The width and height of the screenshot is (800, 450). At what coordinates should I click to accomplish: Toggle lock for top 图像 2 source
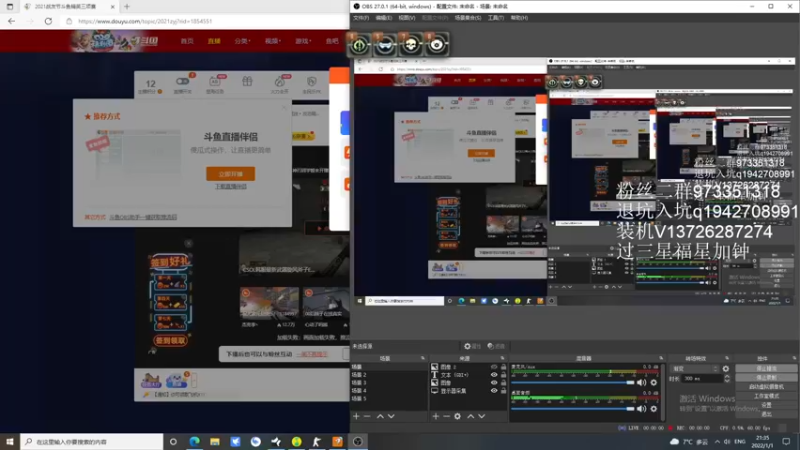click(x=504, y=367)
